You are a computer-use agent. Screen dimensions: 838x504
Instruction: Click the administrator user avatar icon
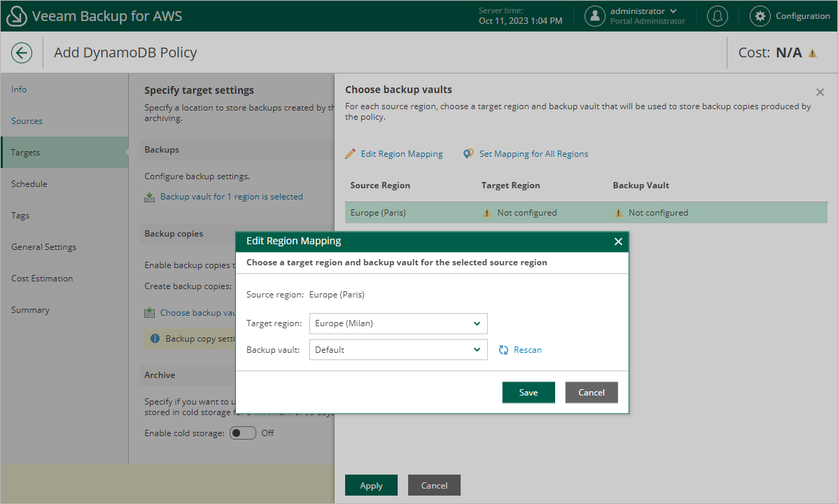pyautogui.click(x=595, y=16)
